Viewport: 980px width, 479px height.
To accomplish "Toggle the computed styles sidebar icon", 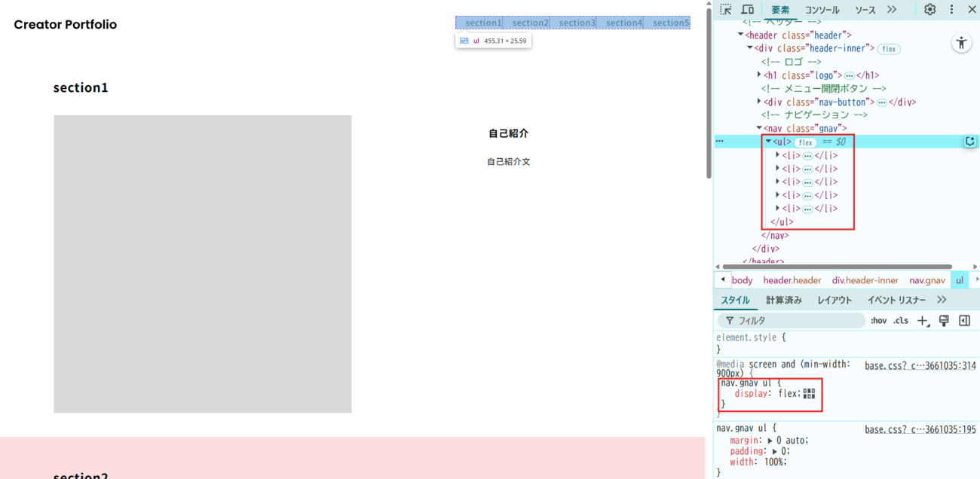I will [x=964, y=321].
